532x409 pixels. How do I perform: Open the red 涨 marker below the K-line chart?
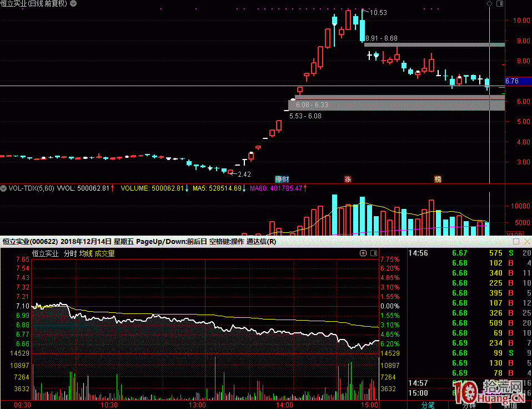348,179
